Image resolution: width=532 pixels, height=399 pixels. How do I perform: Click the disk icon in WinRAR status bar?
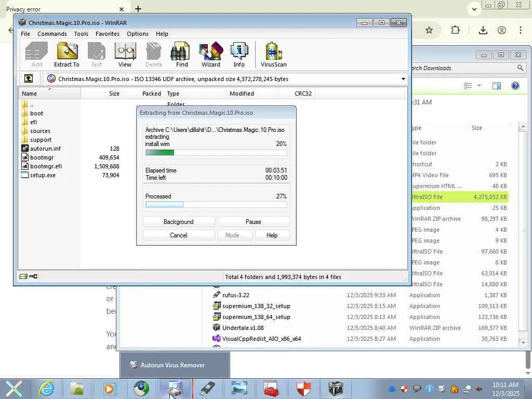click(x=23, y=276)
